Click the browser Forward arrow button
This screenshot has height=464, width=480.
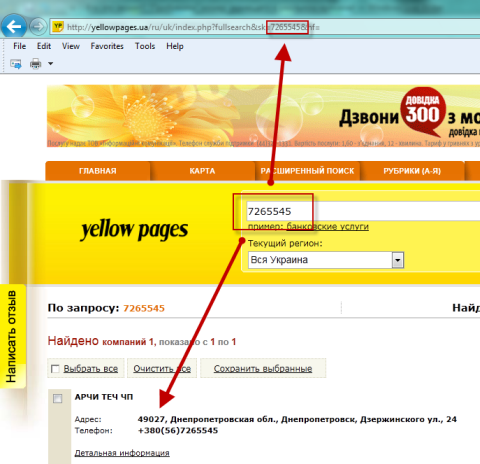38,26
